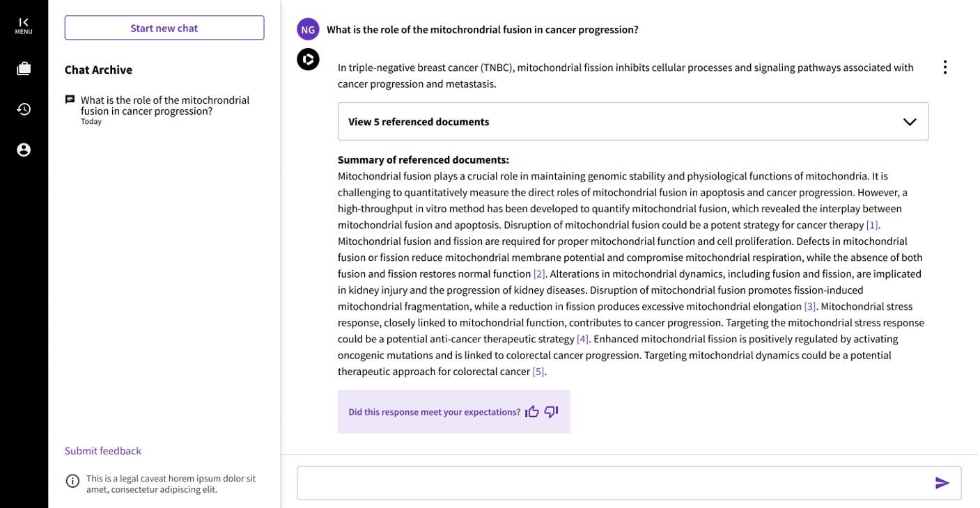
Task: Click the referenced documents chevron arrow
Action: pyautogui.click(x=910, y=122)
